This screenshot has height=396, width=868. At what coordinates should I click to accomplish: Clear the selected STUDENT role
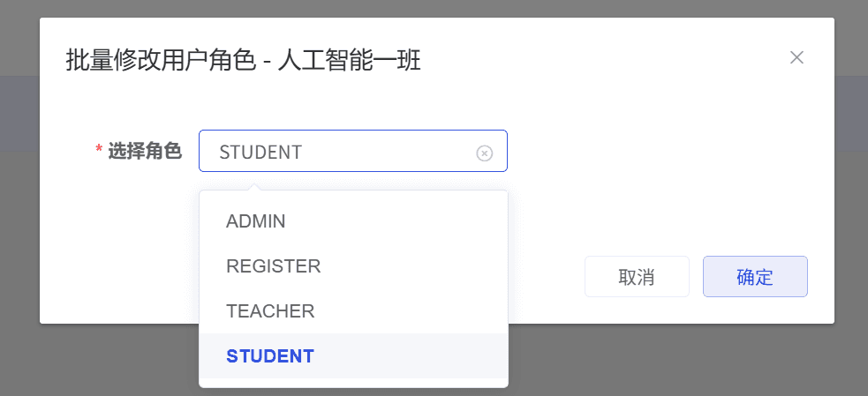484,153
